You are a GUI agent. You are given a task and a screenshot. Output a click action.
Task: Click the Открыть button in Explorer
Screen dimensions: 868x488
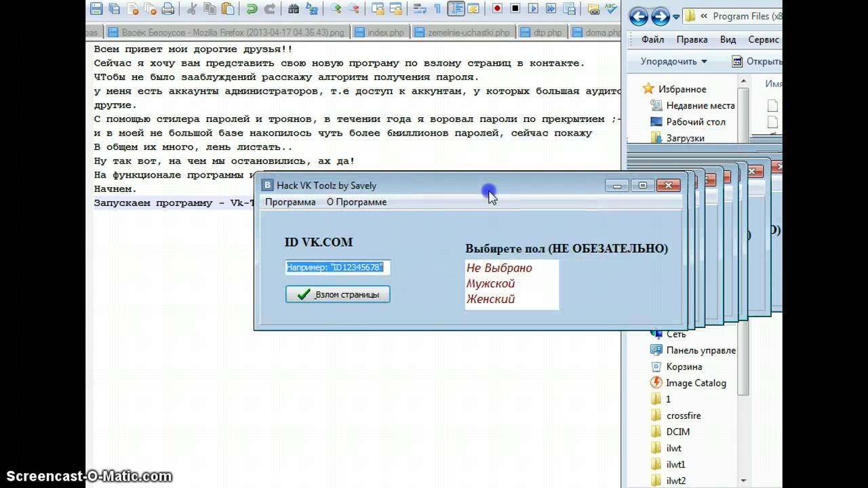(x=757, y=61)
